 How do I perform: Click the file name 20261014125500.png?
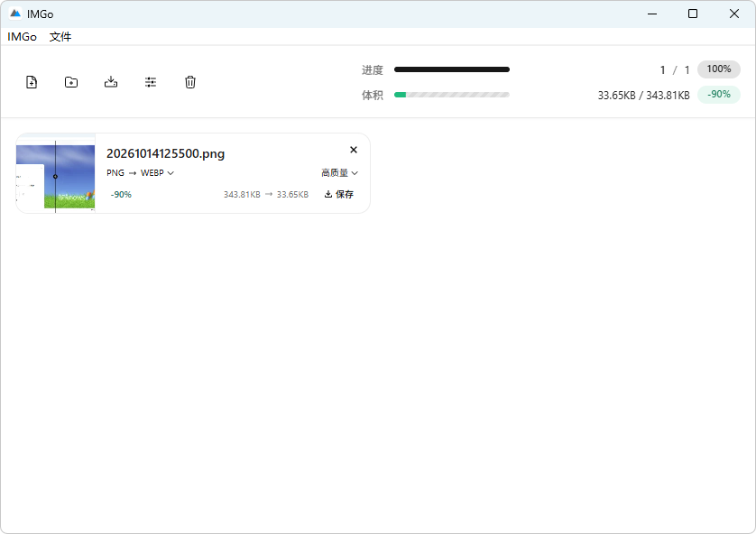click(x=165, y=153)
